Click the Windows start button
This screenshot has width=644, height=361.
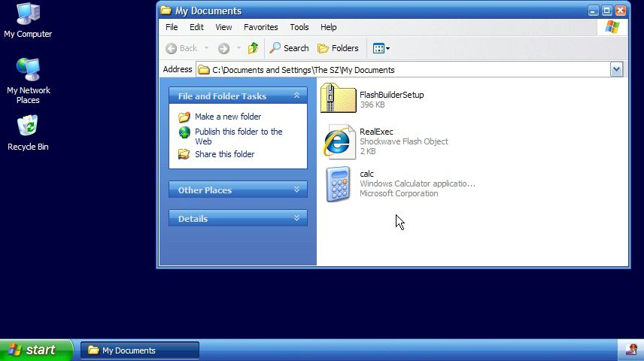pyautogui.click(x=36, y=350)
